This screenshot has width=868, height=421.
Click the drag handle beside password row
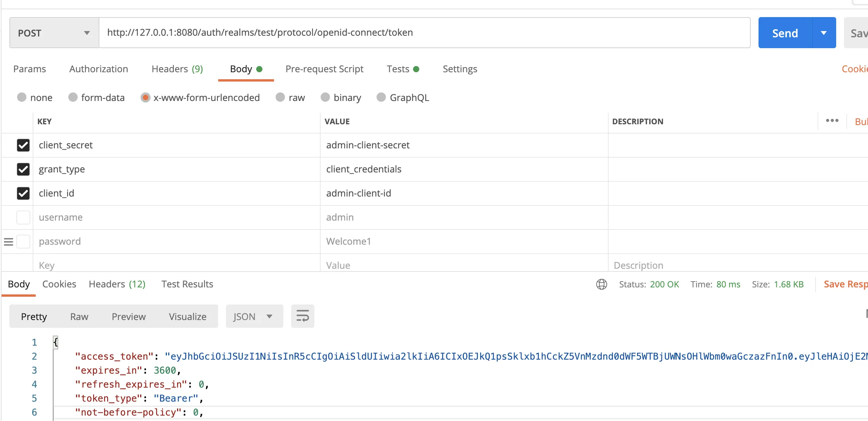pyautogui.click(x=9, y=242)
